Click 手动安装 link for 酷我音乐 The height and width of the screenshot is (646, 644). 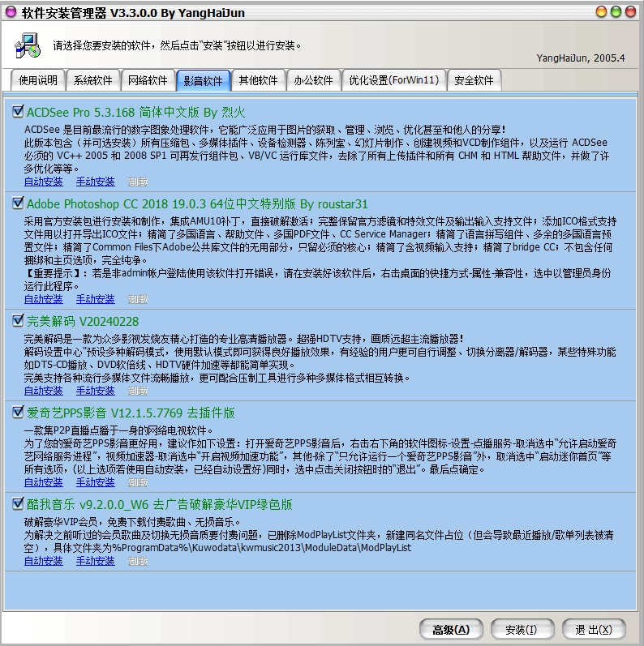pyautogui.click(x=95, y=561)
